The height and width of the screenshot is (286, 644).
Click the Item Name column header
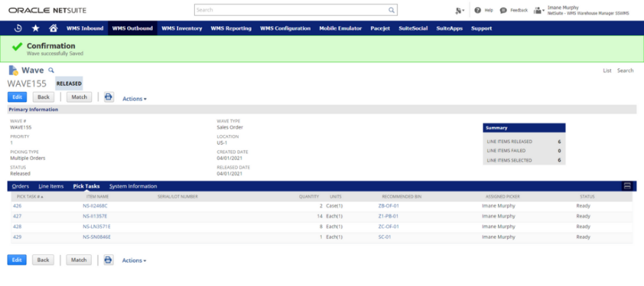point(97,197)
